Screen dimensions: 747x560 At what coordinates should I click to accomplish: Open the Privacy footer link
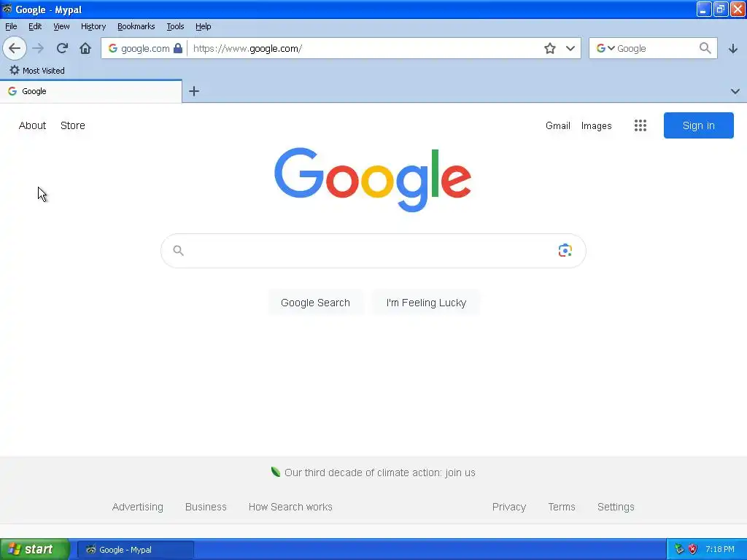(x=509, y=507)
